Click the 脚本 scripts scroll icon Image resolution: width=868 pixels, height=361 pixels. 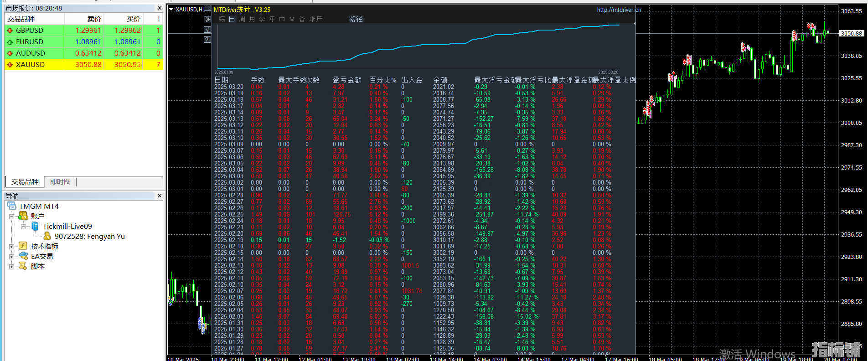click(x=23, y=266)
